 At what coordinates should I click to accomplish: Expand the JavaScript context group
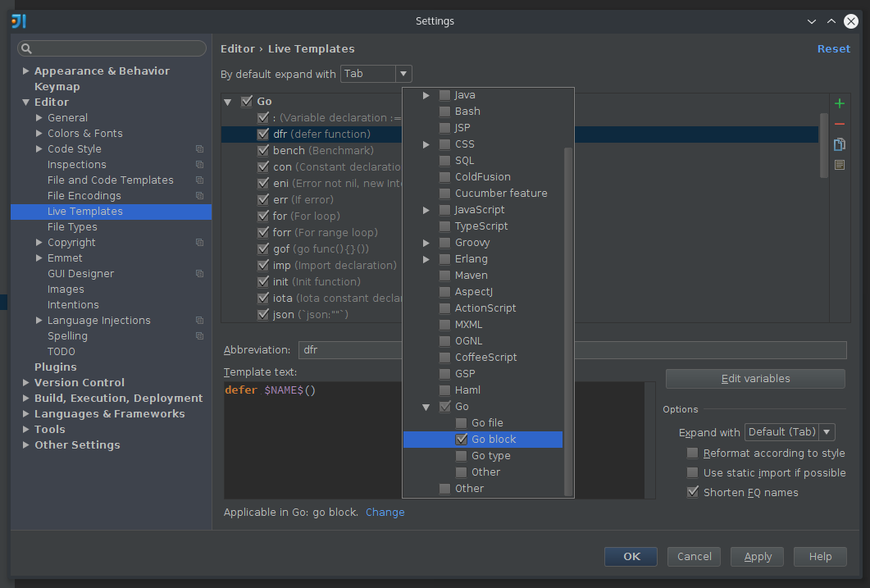click(426, 209)
